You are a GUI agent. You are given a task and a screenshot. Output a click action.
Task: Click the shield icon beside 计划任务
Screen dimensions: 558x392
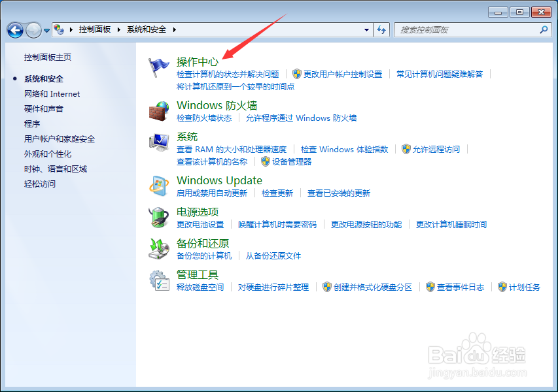502,287
